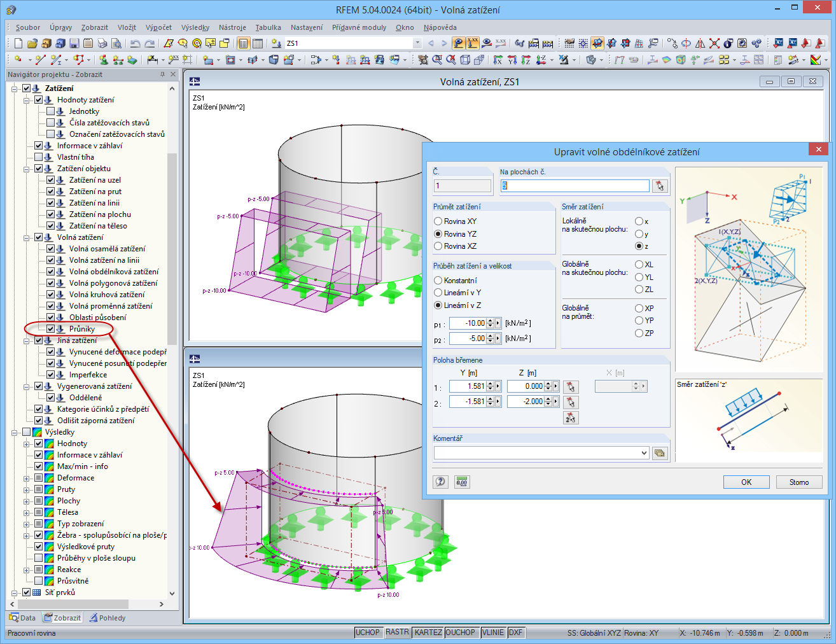
Task: Expand the Reakce results node
Action: [27, 570]
